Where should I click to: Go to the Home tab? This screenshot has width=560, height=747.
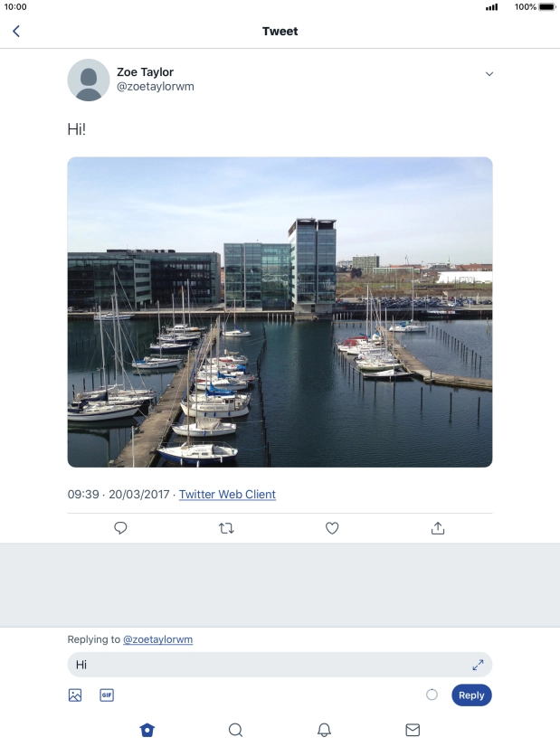147,730
